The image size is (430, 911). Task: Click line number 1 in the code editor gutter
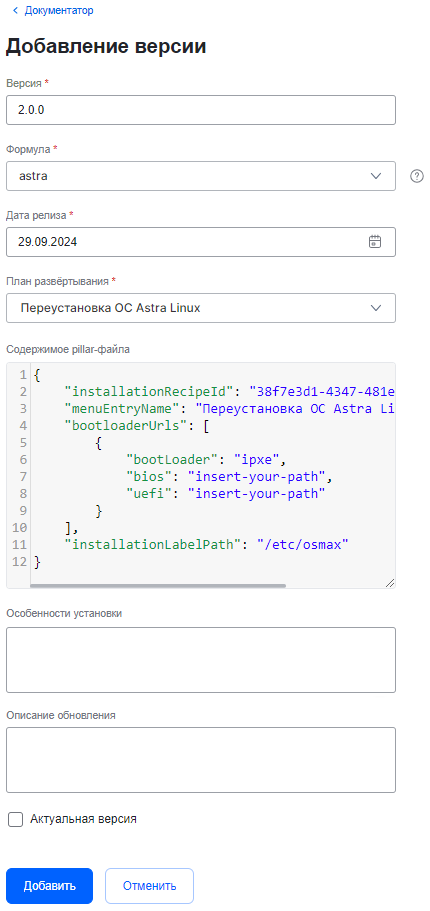[23, 375]
